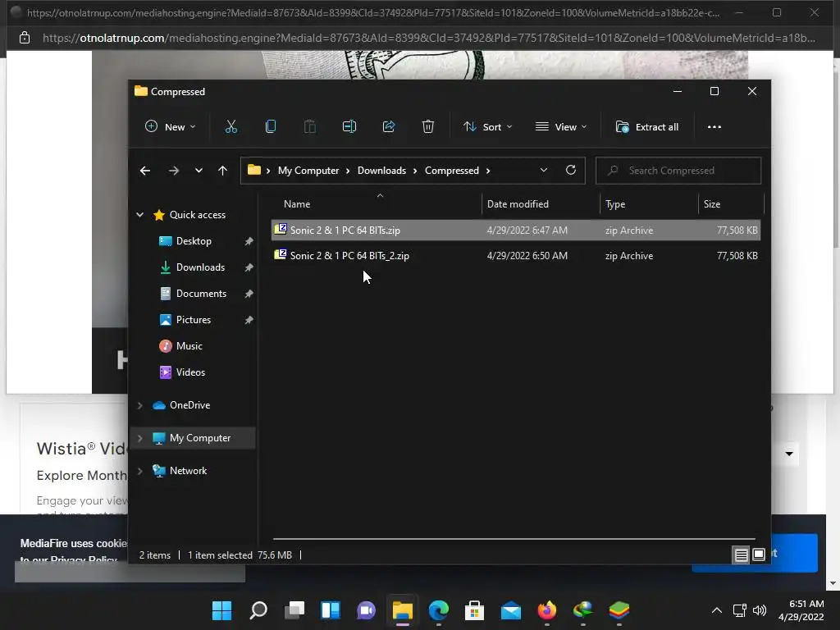Select Desktop in Quick access
The height and width of the screenshot is (630, 840).
click(194, 241)
